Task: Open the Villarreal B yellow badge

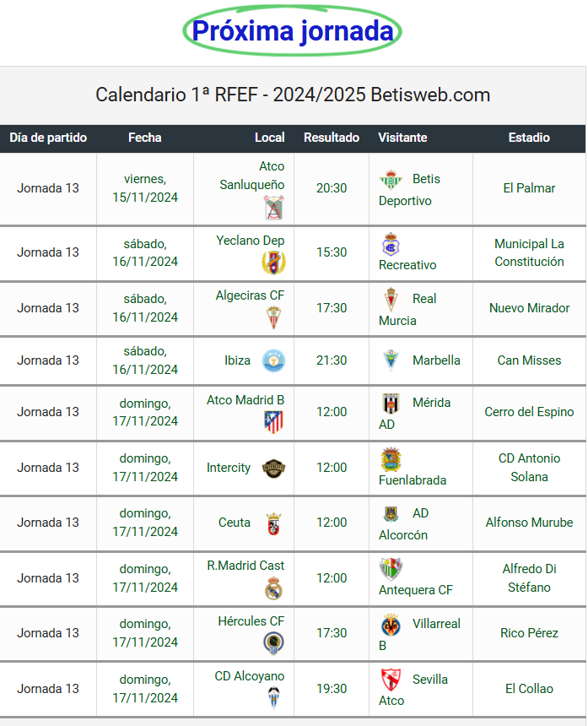Action: point(391,626)
